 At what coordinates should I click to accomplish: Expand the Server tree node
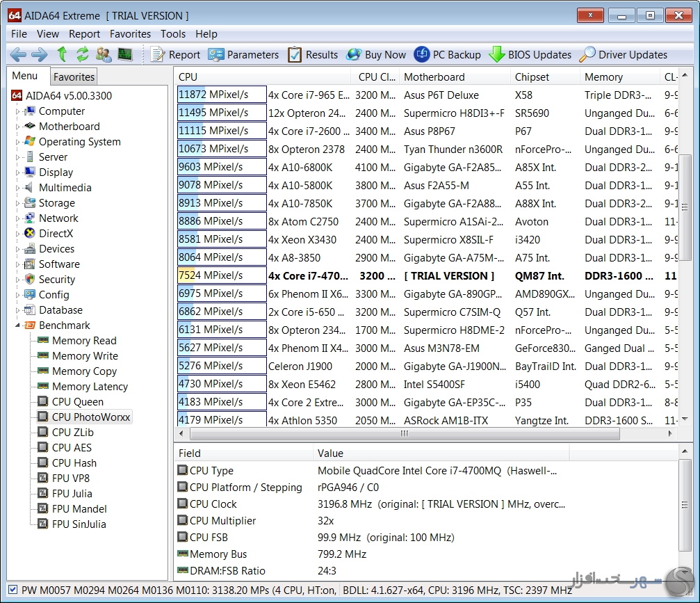pyautogui.click(x=17, y=157)
